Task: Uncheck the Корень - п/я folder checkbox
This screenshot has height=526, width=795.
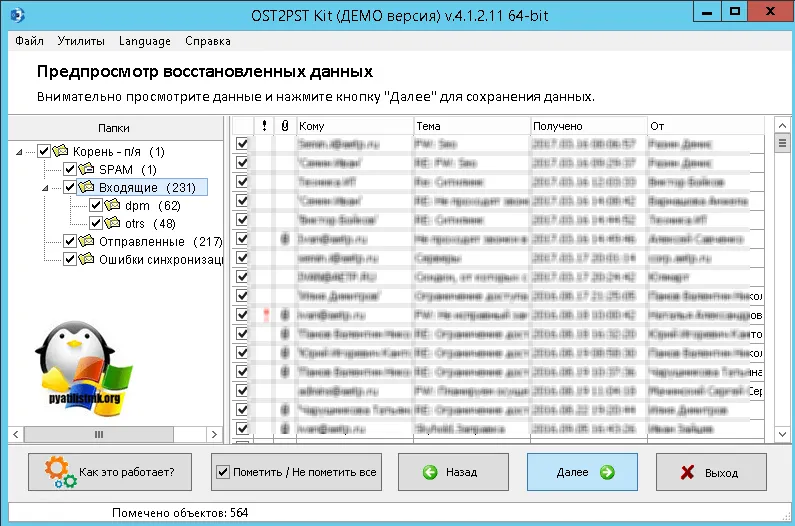Action: (44, 151)
